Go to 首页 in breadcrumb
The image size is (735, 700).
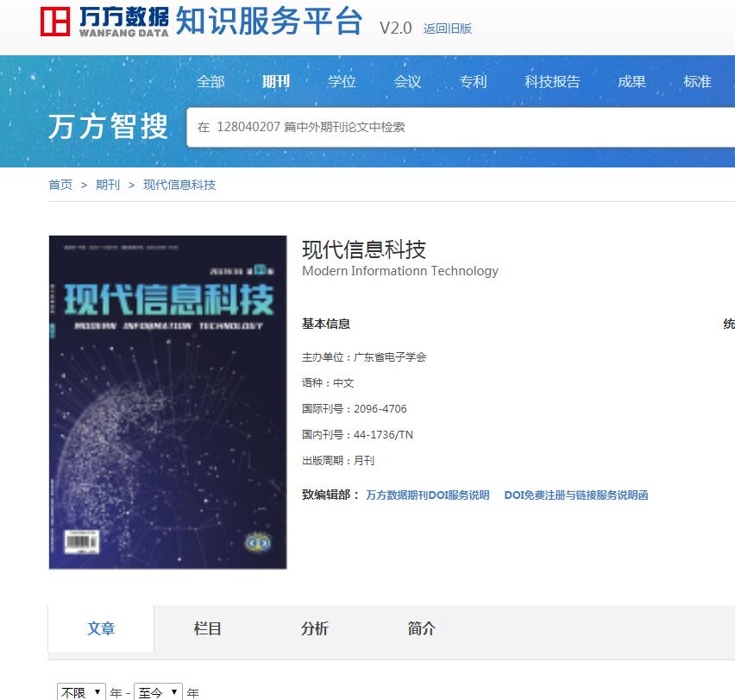tap(60, 185)
